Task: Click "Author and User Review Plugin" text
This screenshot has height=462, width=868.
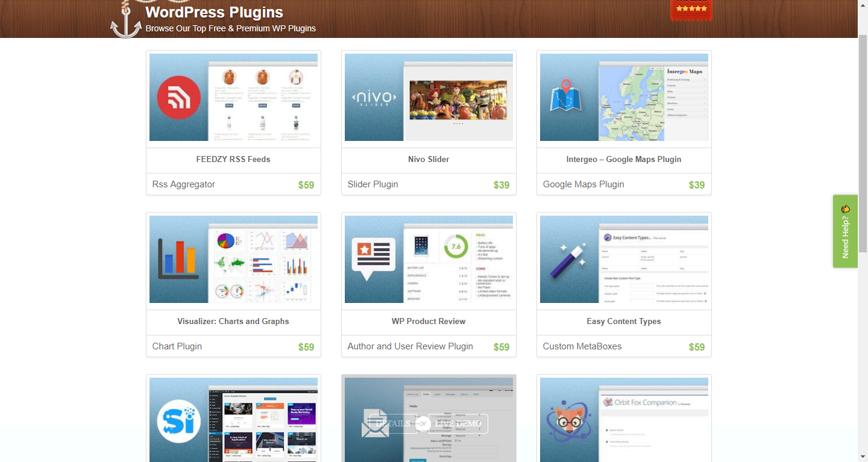Action: 410,346
